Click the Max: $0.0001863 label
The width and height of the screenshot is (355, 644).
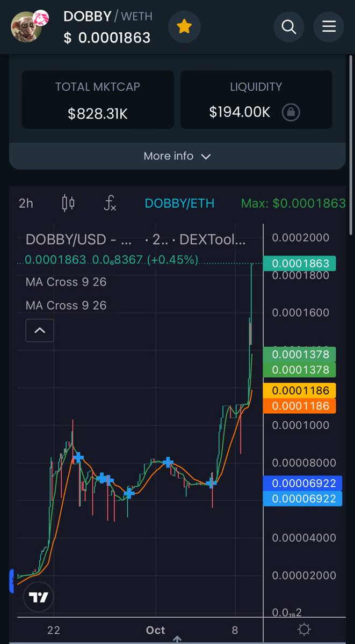point(293,203)
